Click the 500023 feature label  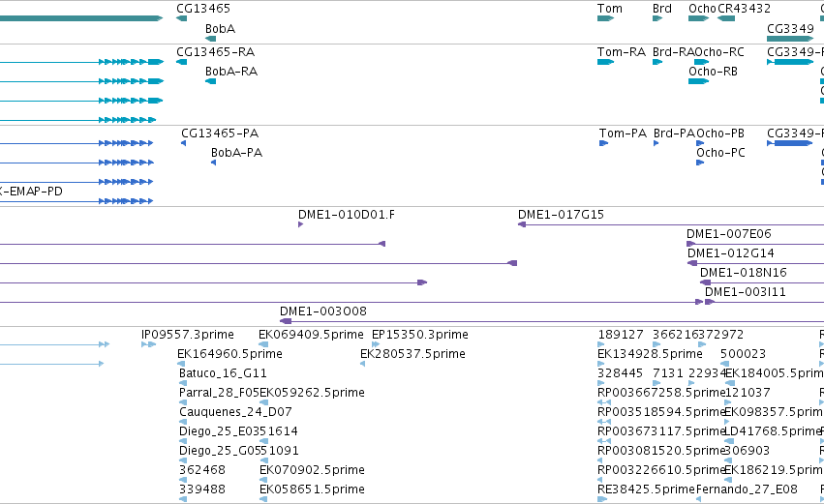pyautogui.click(x=743, y=354)
